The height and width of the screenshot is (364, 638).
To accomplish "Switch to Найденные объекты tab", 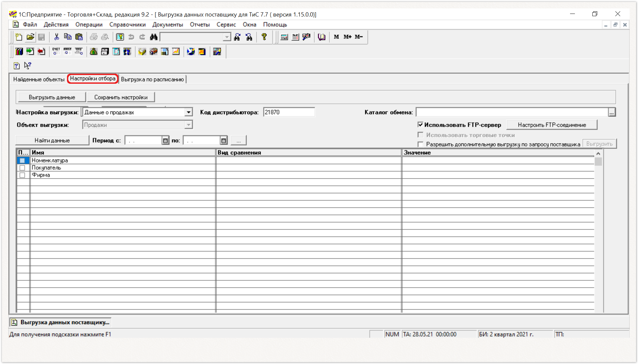I will (x=39, y=79).
